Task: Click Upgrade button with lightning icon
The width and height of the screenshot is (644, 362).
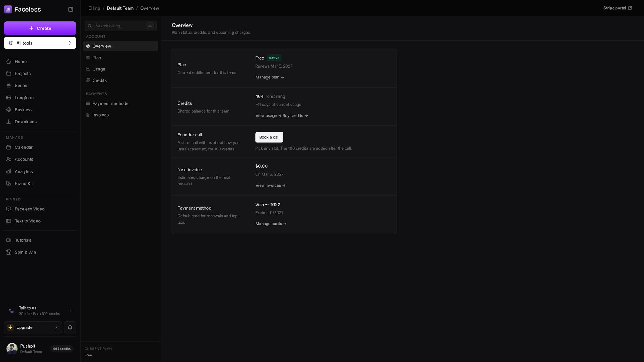Action: point(33,327)
